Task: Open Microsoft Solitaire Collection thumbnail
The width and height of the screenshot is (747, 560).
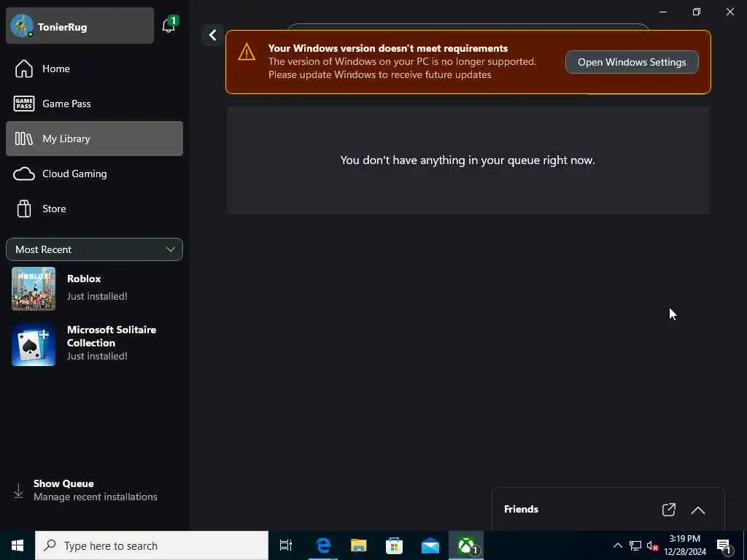Action: click(34, 344)
